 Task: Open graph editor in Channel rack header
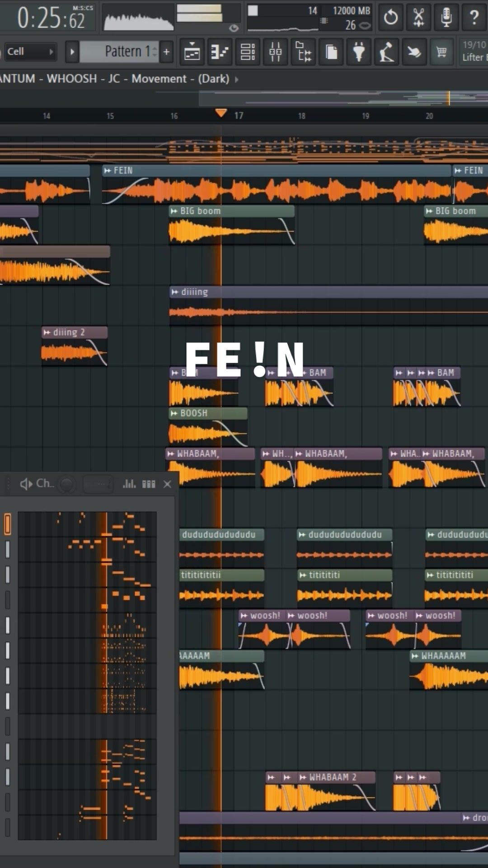click(x=129, y=484)
